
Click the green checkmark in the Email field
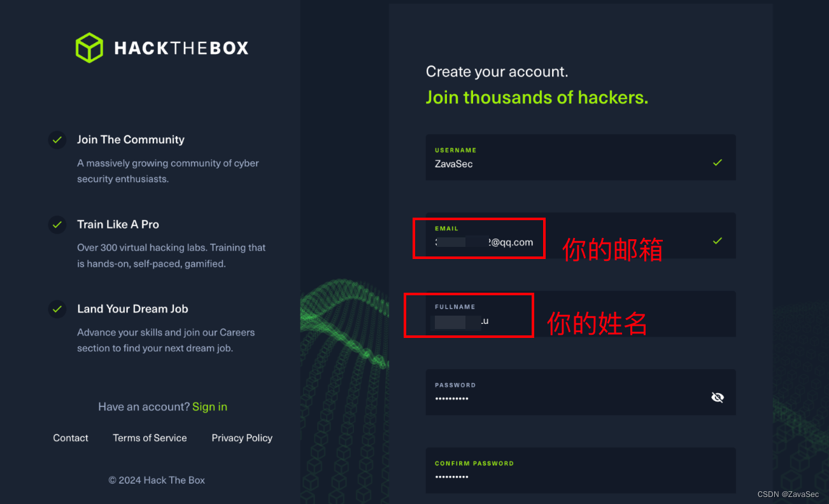718,241
